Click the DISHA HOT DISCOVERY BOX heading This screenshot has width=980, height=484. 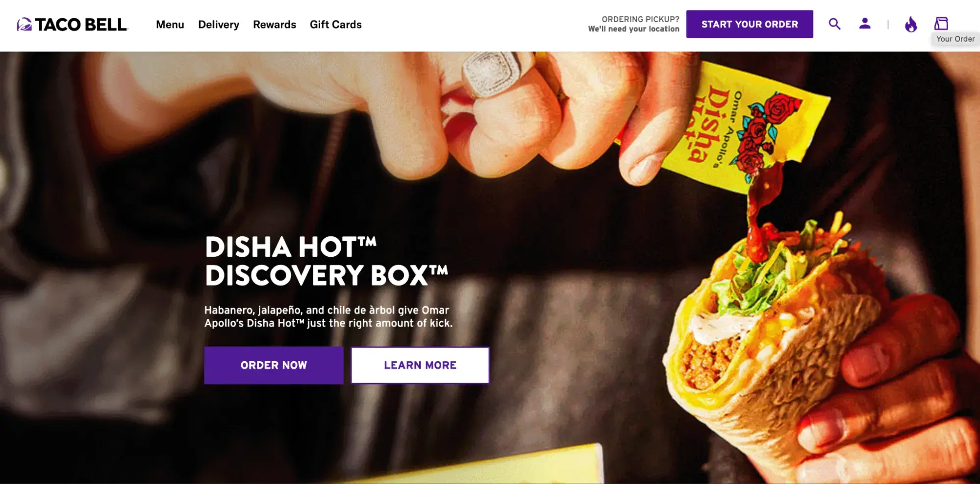coord(327,261)
